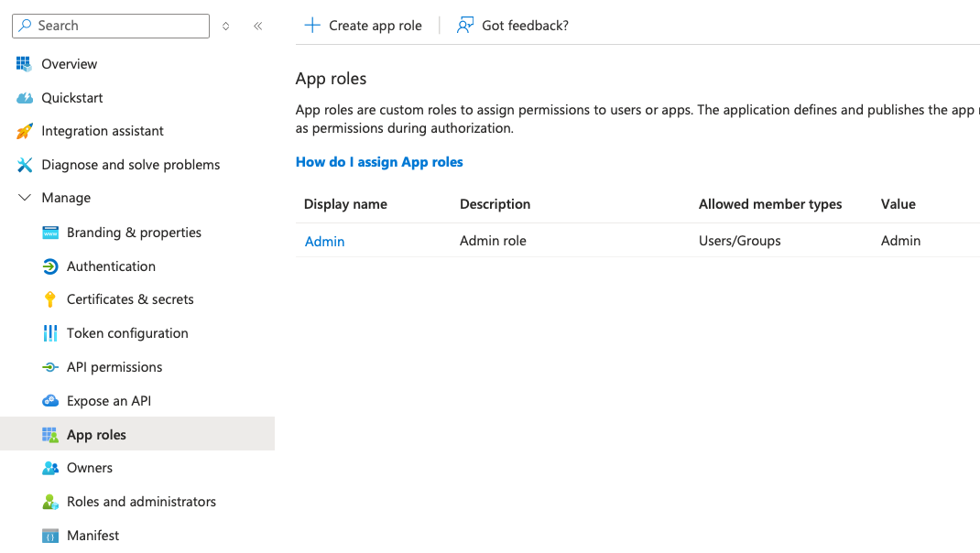Image resolution: width=980 pixels, height=553 pixels.
Task: Go to Integration assistant
Action: pos(103,131)
